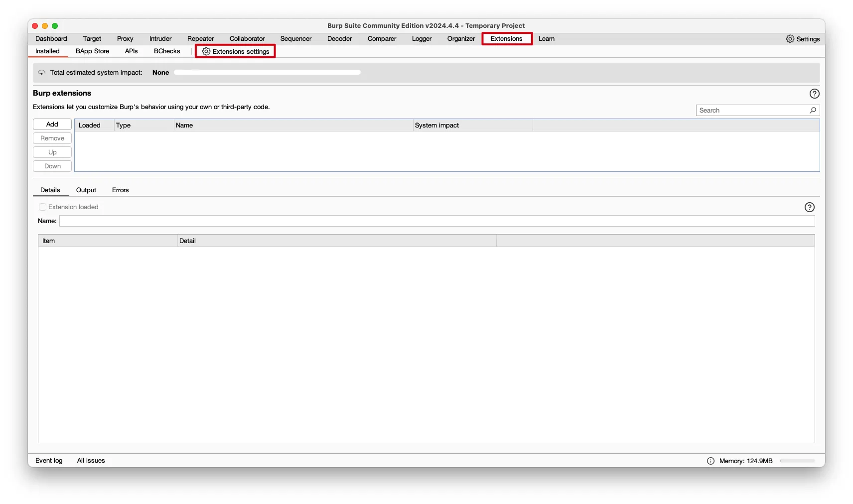Open the Dashboard tab
The image size is (853, 504).
(51, 39)
